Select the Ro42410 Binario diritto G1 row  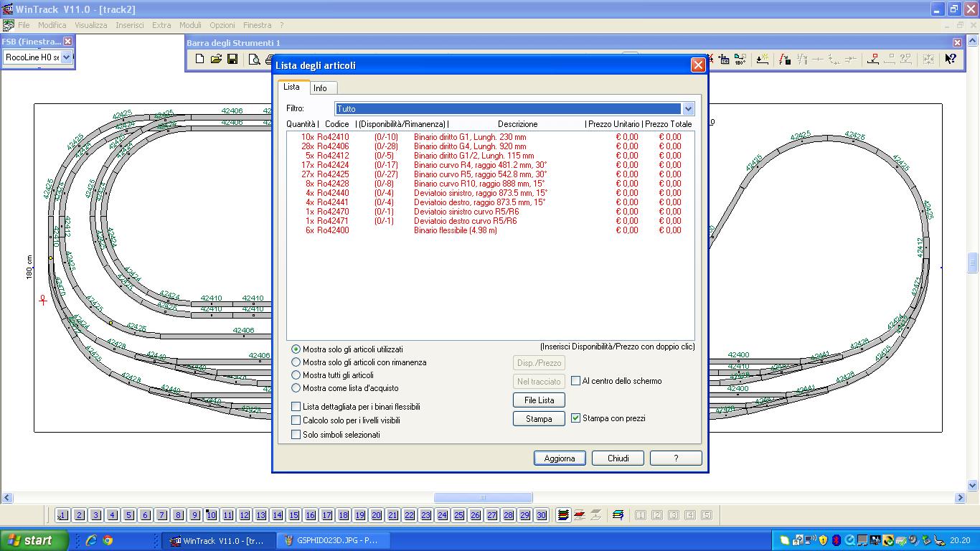click(490, 136)
